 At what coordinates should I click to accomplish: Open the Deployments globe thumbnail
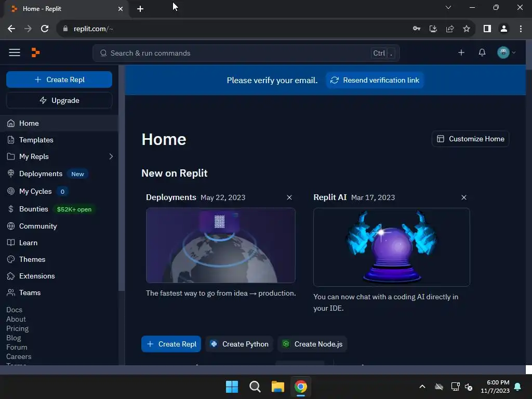pos(220,245)
